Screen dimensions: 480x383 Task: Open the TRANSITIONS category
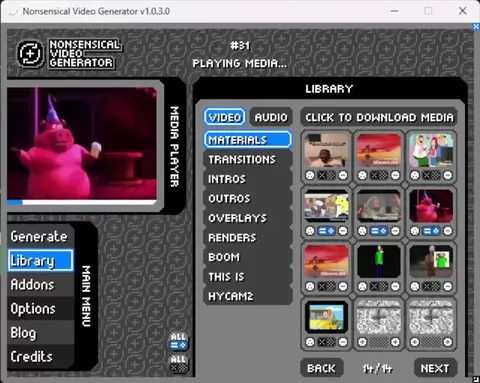point(248,159)
